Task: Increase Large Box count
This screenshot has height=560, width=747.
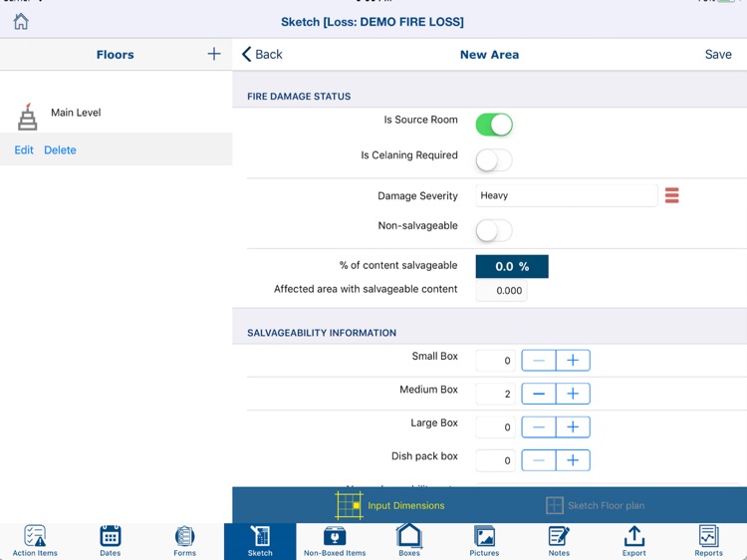Action: coord(573,427)
